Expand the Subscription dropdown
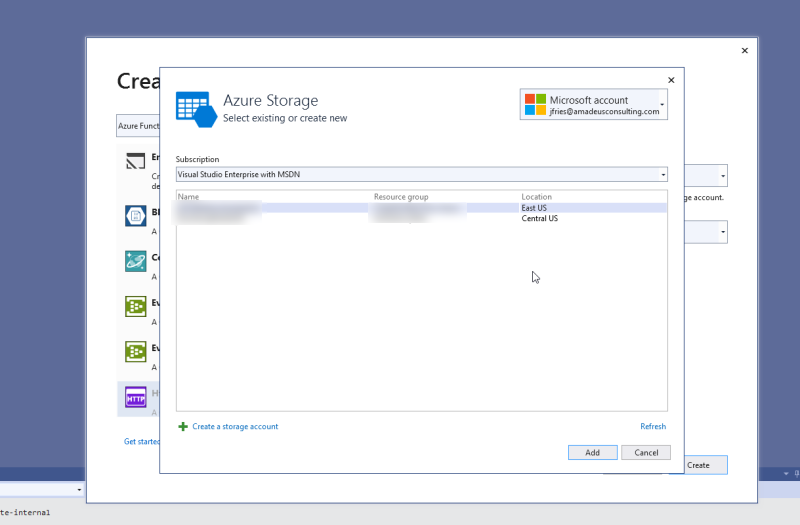 click(663, 174)
